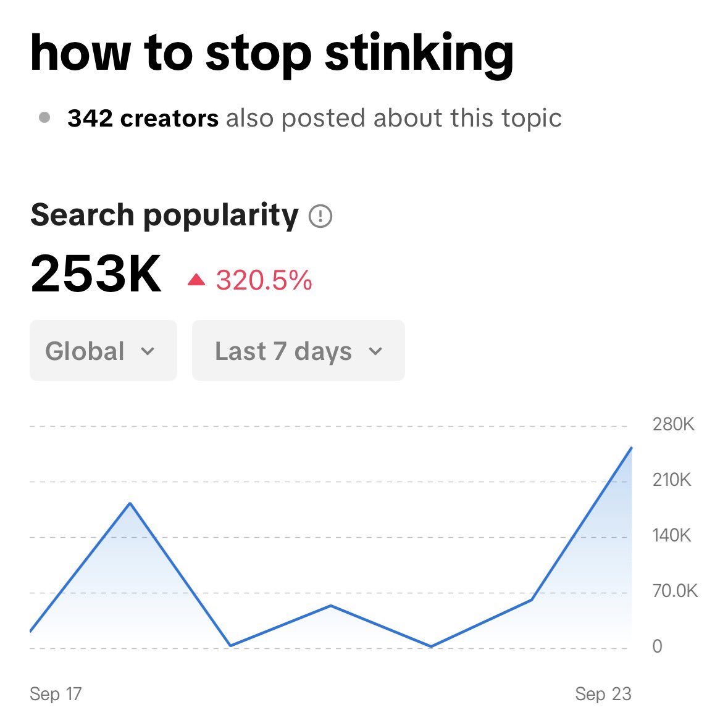Open the Global region dropdown

[103, 350]
